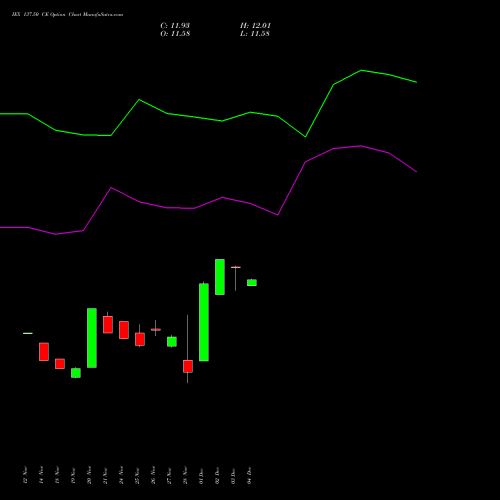This screenshot has width=500, height=500.
Task: Click the high value H: 12.01
Action: click(255, 26)
